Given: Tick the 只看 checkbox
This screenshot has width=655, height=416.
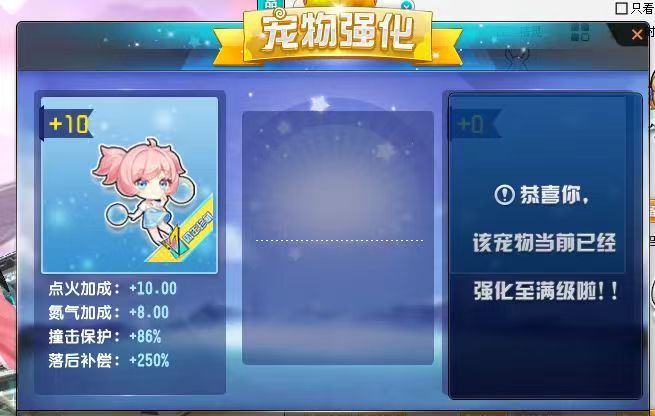Looking at the screenshot, I should [x=622, y=8].
